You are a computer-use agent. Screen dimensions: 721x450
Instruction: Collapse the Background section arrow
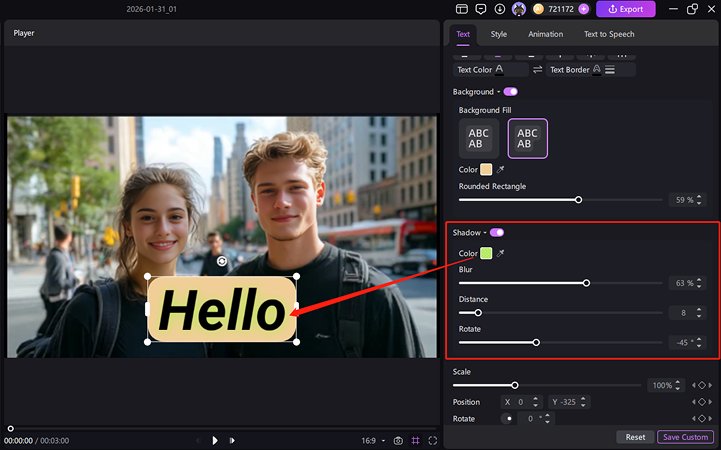(498, 92)
